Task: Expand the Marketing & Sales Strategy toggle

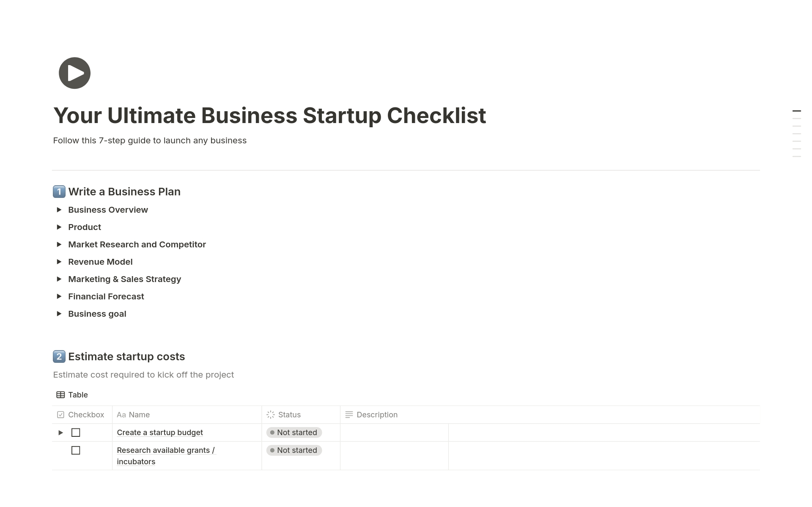Action: 59,279
